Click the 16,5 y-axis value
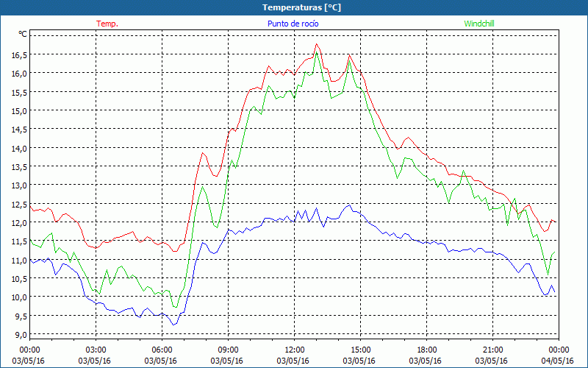 pos(20,55)
